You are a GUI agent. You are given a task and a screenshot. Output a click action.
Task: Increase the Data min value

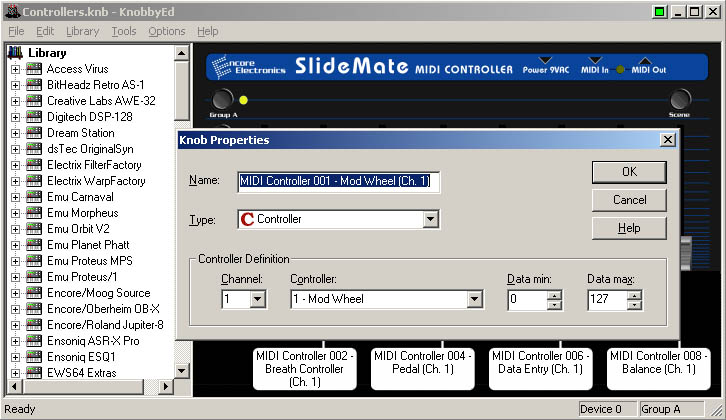[554, 295]
